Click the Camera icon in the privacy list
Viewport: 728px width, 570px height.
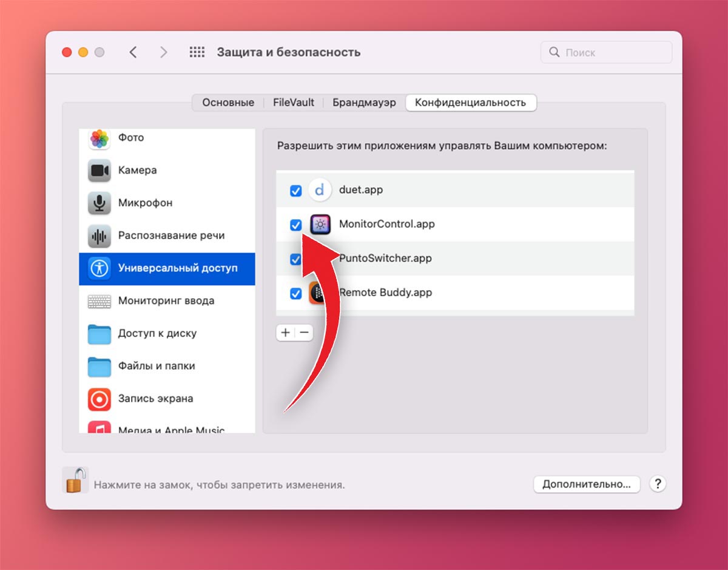(x=99, y=171)
